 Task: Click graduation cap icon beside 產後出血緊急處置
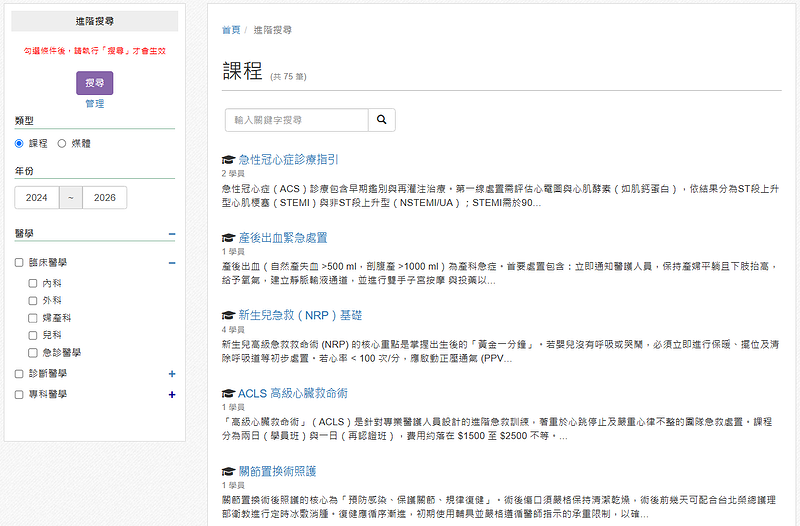coord(229,238)
